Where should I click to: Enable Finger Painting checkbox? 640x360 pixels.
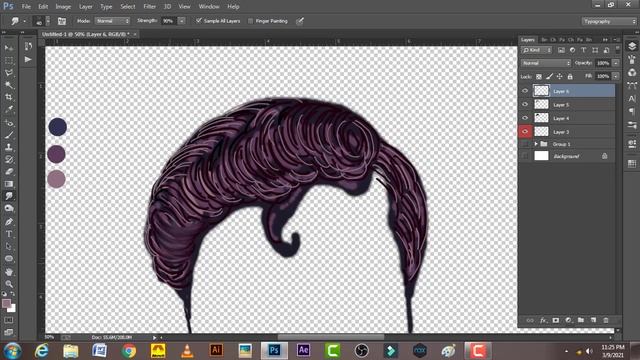point(251,21)
